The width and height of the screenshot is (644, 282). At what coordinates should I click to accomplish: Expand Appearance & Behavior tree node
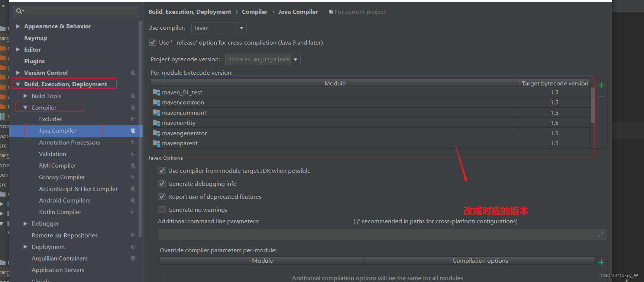(x=18, y=26)
